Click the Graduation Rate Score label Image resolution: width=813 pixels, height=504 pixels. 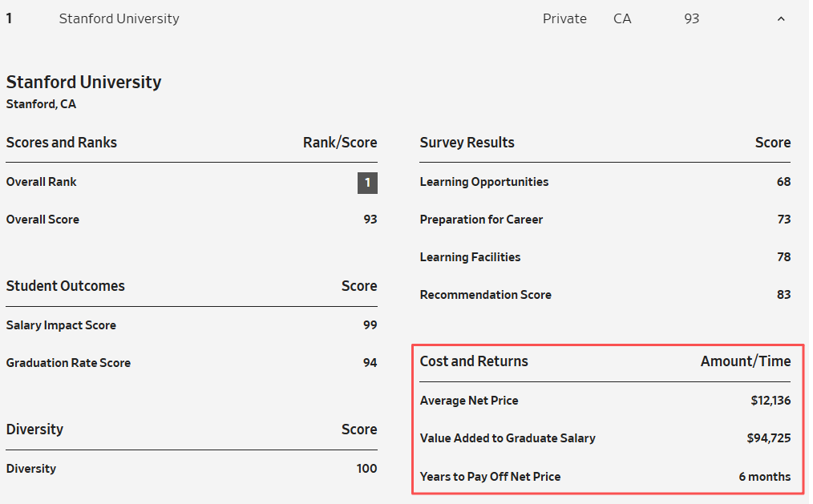click(68, 363)
